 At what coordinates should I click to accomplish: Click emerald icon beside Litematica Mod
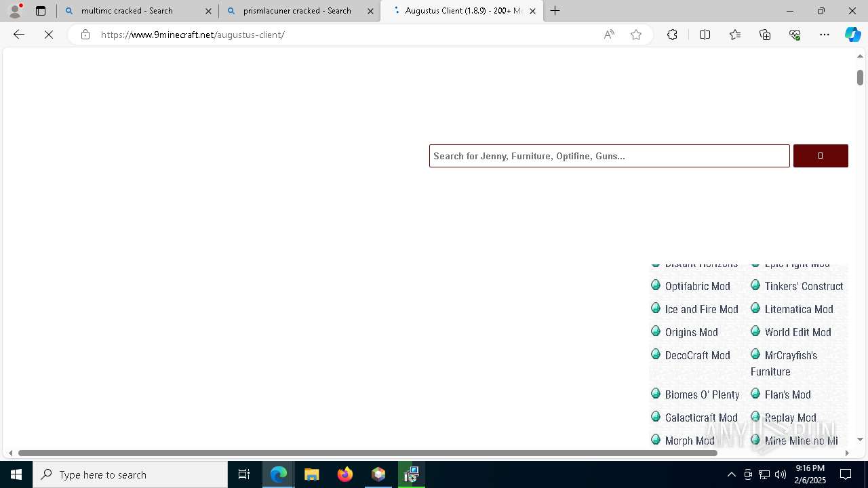tap(755, 308)
